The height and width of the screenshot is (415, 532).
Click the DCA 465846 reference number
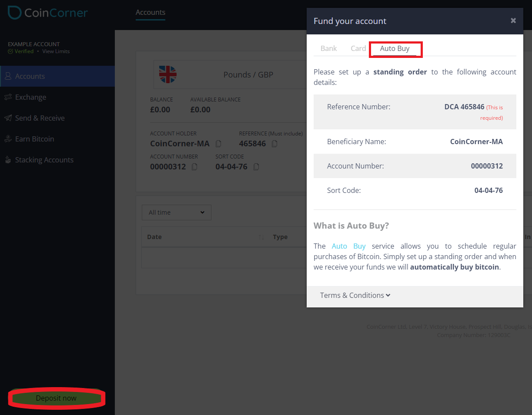point(465,107)
